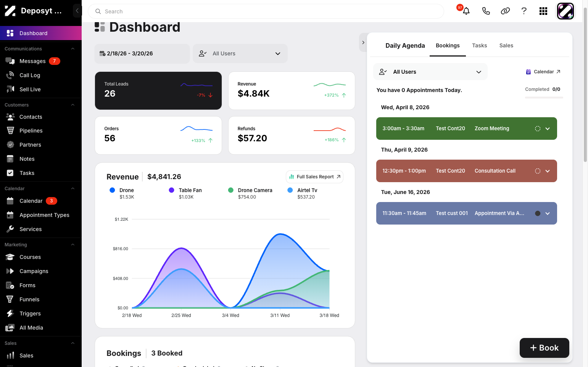588x367 pixels.
Task: Click the phone dialer icon
Action: pyautogui.click(x=486, y=11)
